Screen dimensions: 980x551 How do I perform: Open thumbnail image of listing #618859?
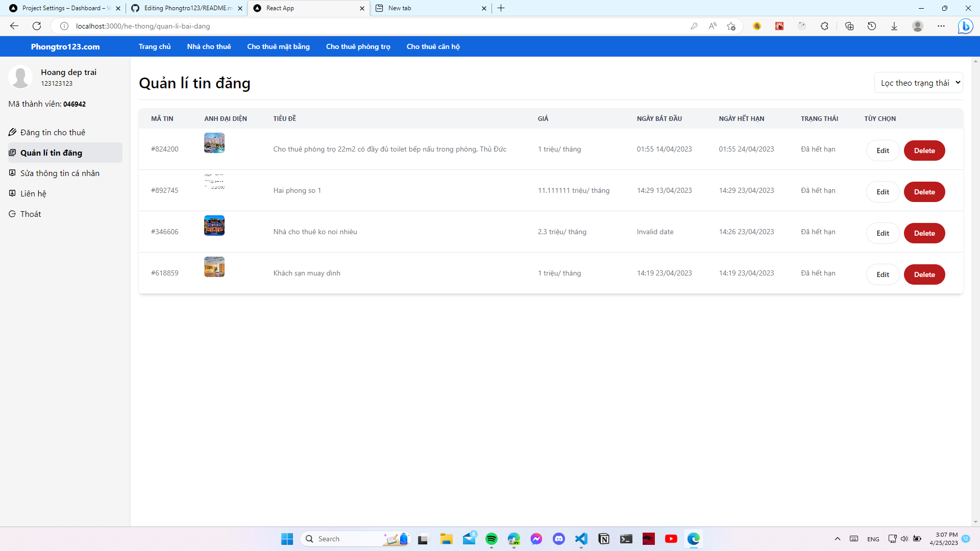(214, 267)
